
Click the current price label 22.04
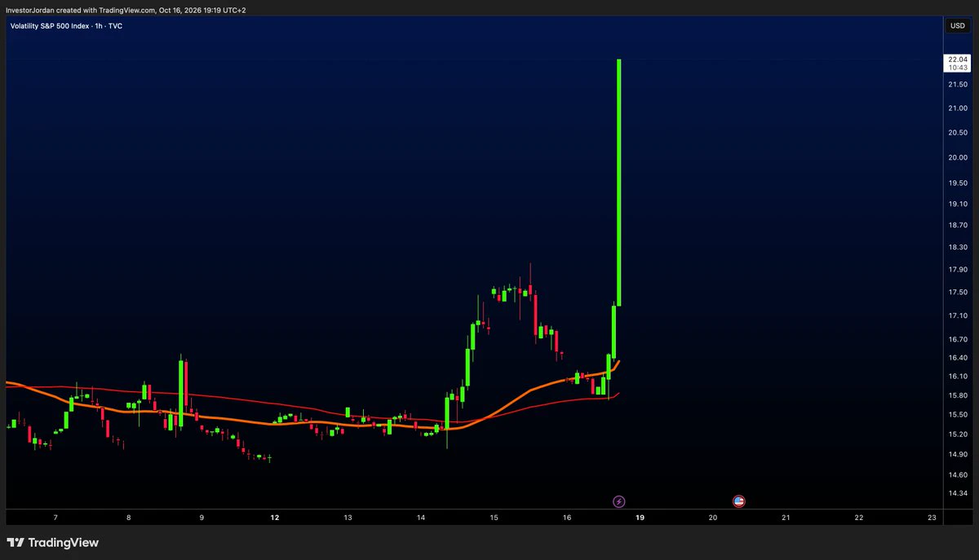[957, 60]
